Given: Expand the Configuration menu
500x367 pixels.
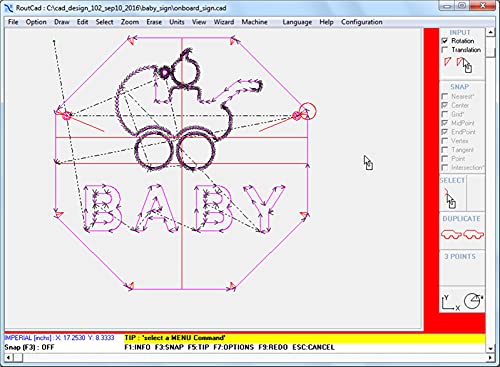Looking at the screenshot, I should pyautogui.click(x=361, y=22).
